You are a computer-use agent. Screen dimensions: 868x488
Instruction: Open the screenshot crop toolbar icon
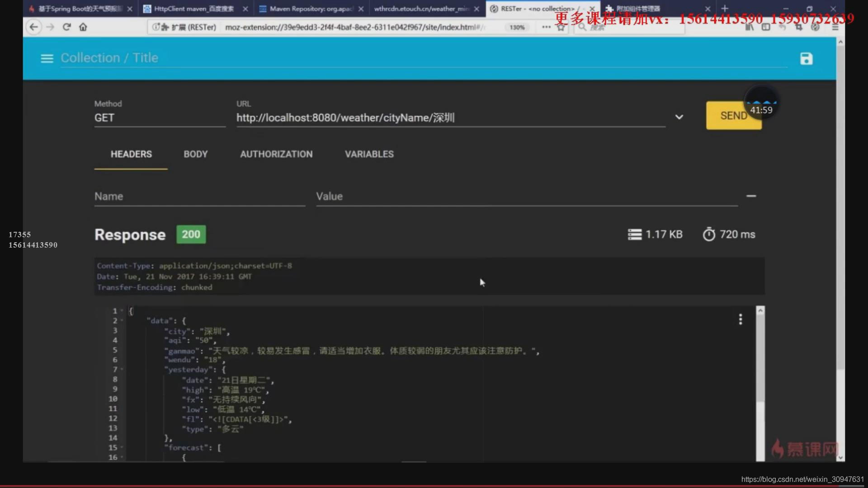[799, 27]
